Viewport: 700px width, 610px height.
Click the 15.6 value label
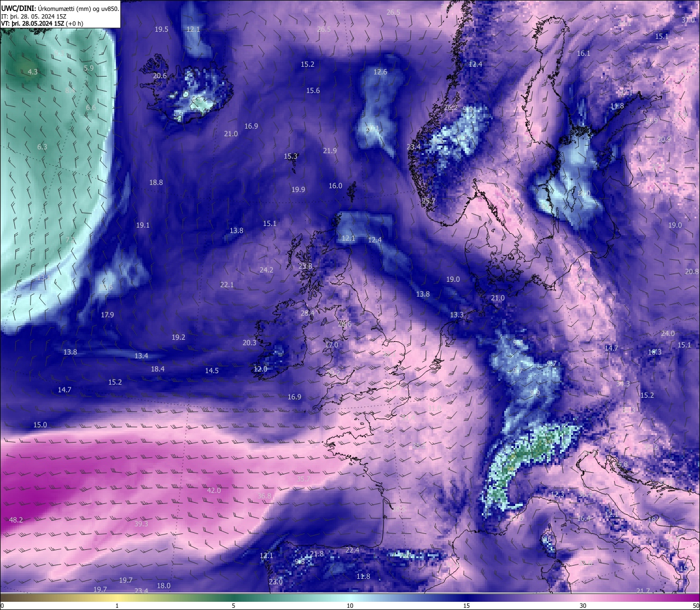pos(313,91)
